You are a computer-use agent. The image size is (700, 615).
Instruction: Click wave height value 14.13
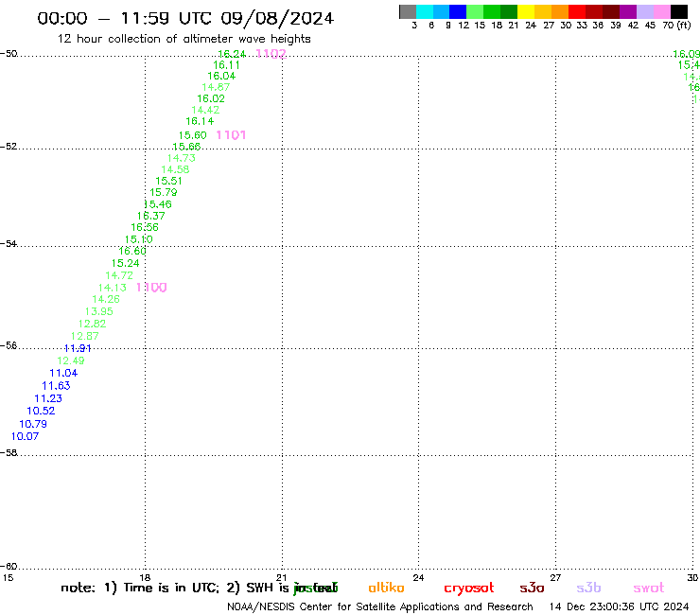(x=113, y=288)
